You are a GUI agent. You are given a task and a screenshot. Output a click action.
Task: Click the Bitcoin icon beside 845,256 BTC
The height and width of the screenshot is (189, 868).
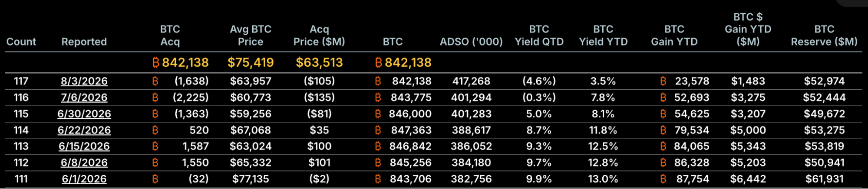[x=378, y=163]
